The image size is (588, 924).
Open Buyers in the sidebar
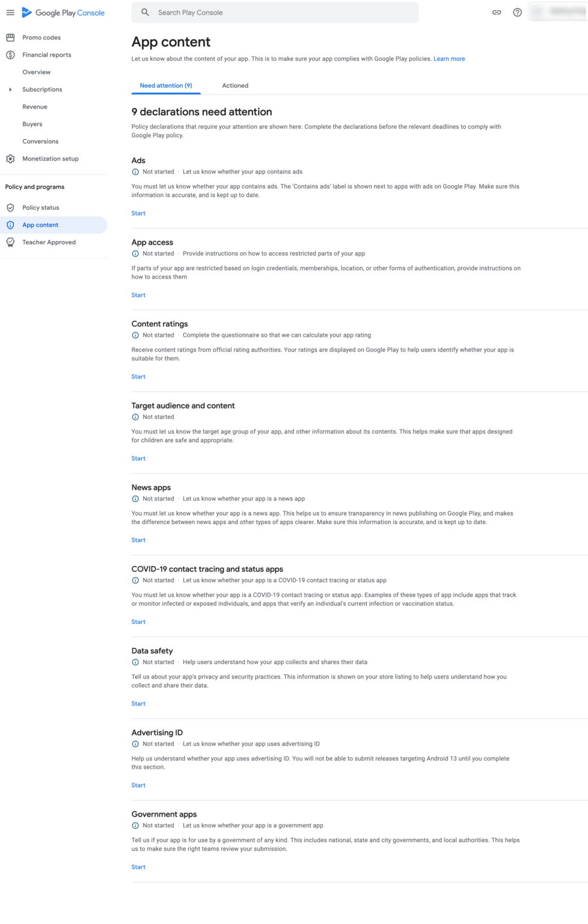32,125
